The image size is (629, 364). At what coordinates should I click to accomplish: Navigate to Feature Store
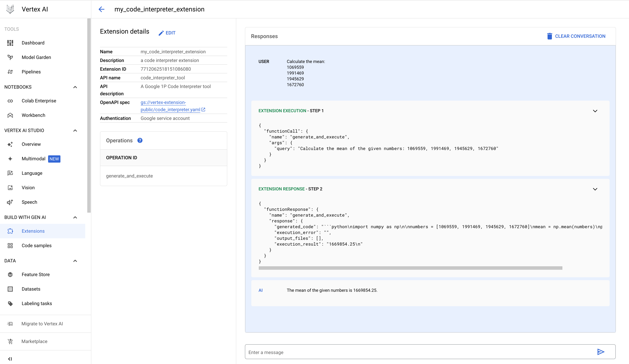point(36,274)
